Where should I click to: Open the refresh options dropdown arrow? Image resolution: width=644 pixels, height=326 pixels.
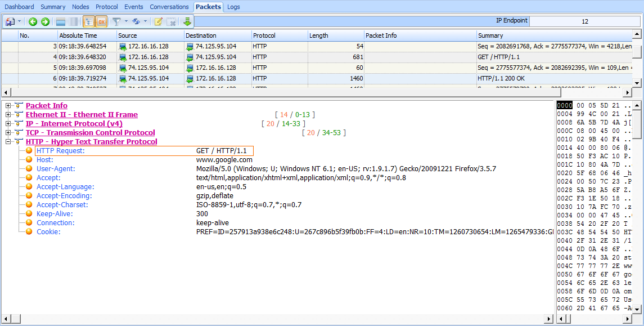pyautogui.click(x=145, y=22)
